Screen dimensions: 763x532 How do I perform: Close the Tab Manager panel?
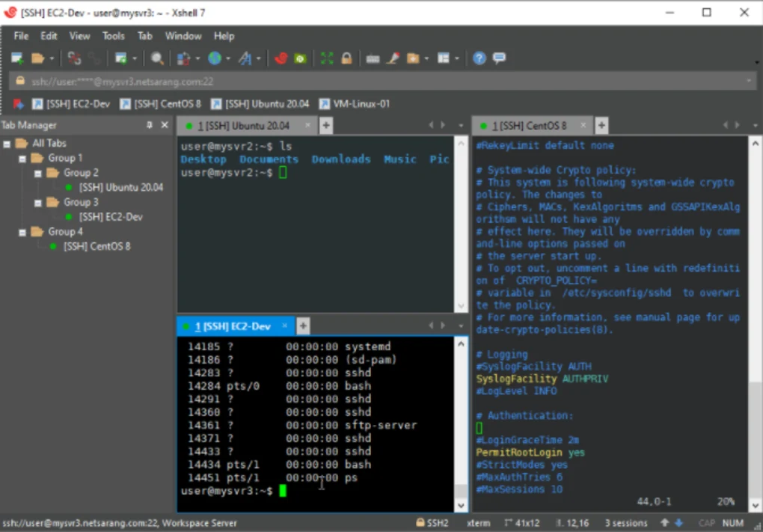click(165, 125)
